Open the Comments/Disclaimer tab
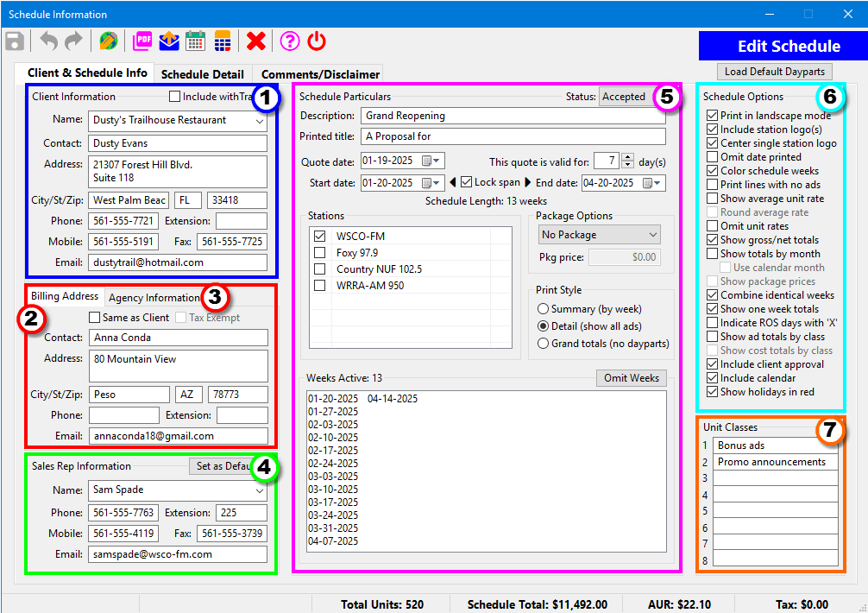This screenshot has height=613, width=868. click(320, 74)
